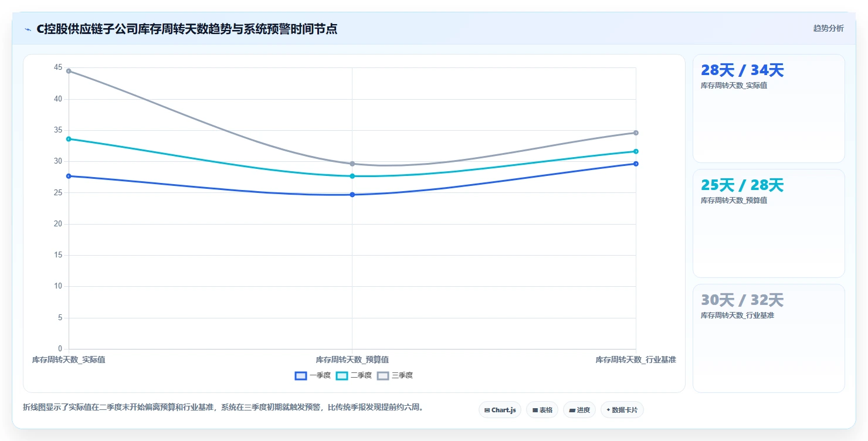The height and width of the screenshot is (441, 868).
Task: Toggle the 二季度 legend item
Action: [x=354, y=375]
